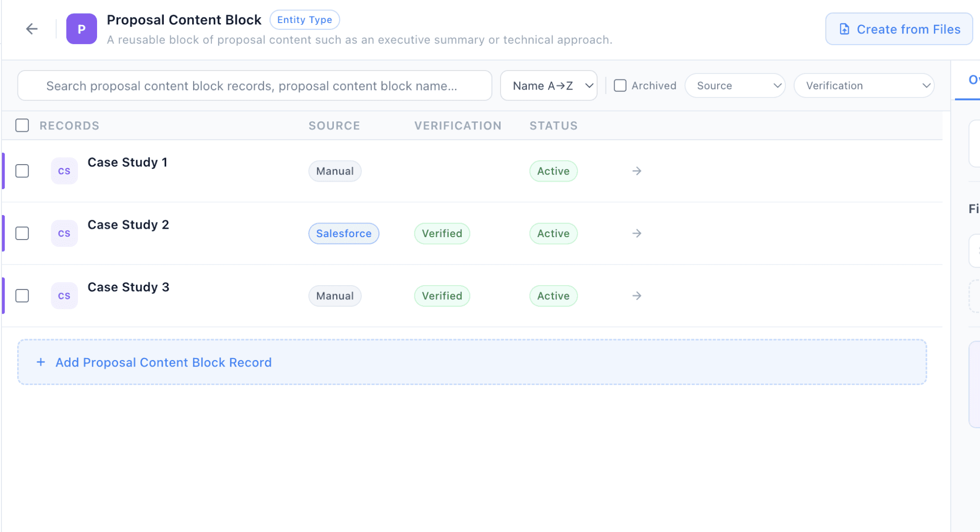Open the Case Study 1 record name

point(127,162)
